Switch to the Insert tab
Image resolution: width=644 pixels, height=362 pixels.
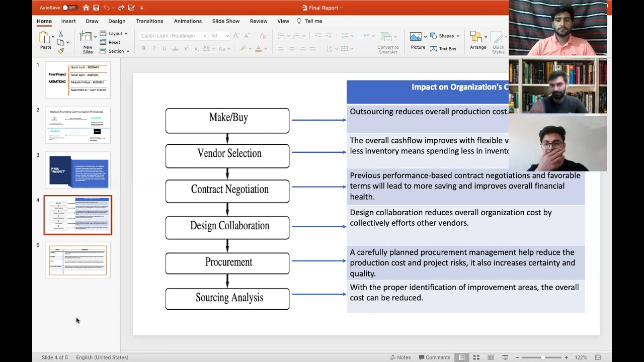[68, 21]
